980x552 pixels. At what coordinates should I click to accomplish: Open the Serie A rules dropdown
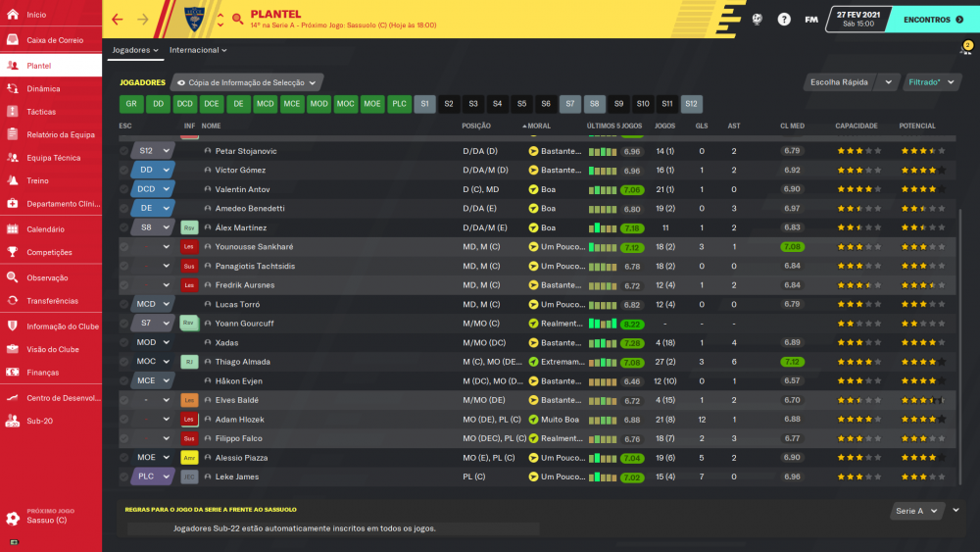click(916, 511)
